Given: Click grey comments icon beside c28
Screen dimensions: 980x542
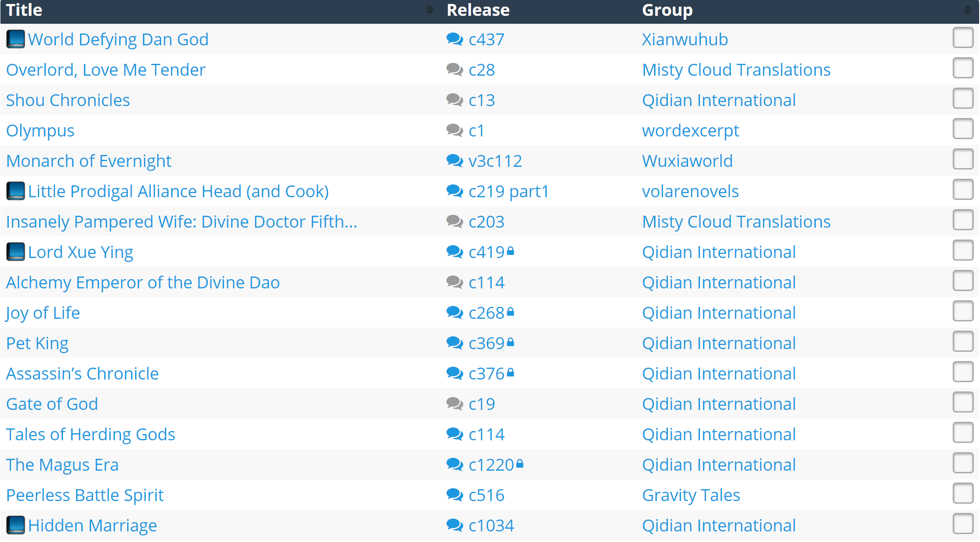Looking at the screenshot, I should [x=454, y=70].
